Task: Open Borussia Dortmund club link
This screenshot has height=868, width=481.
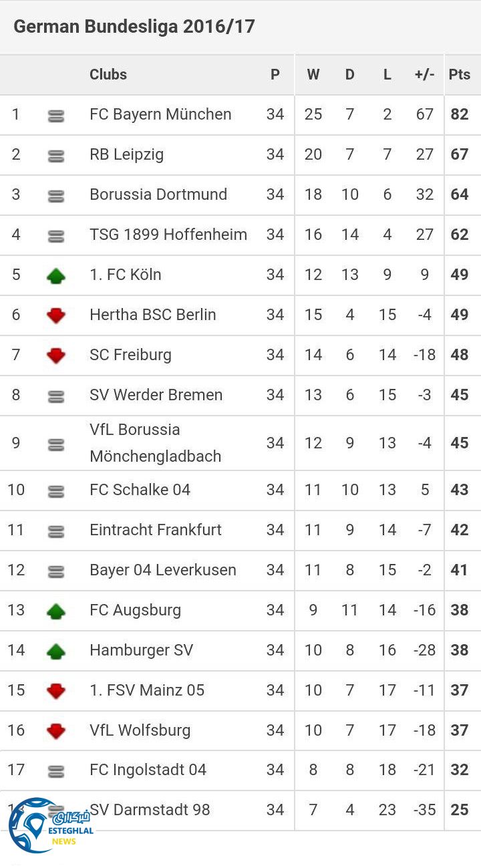Action: click(x=158, y=194)
